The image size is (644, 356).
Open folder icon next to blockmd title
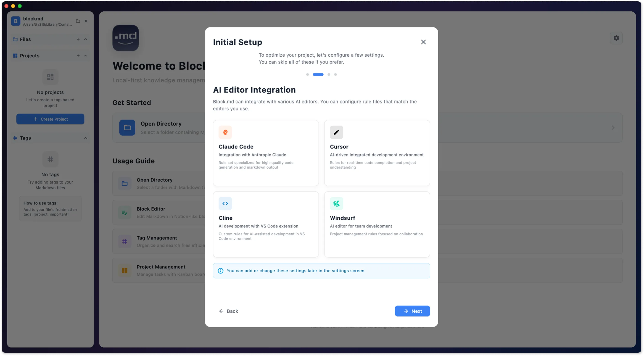78,21
